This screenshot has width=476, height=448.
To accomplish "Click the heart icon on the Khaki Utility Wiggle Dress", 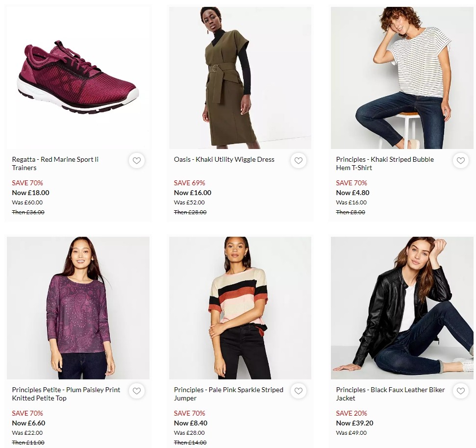I will click(299, 160).
